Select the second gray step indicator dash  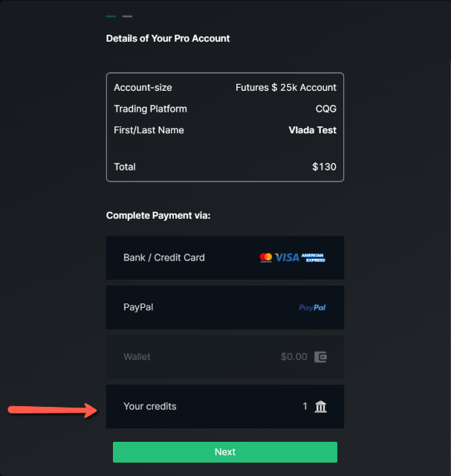127,16
